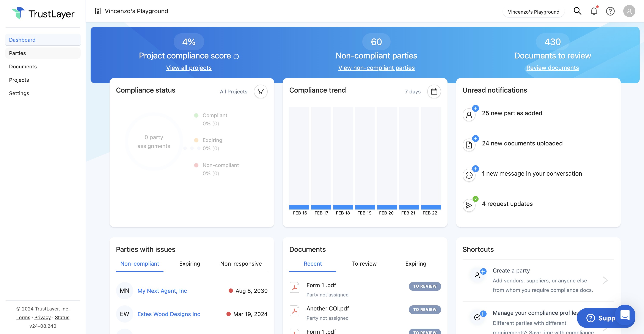Click the compliance score info icon
This screenshot has width=644, height=334.
(x=236, y=57)
